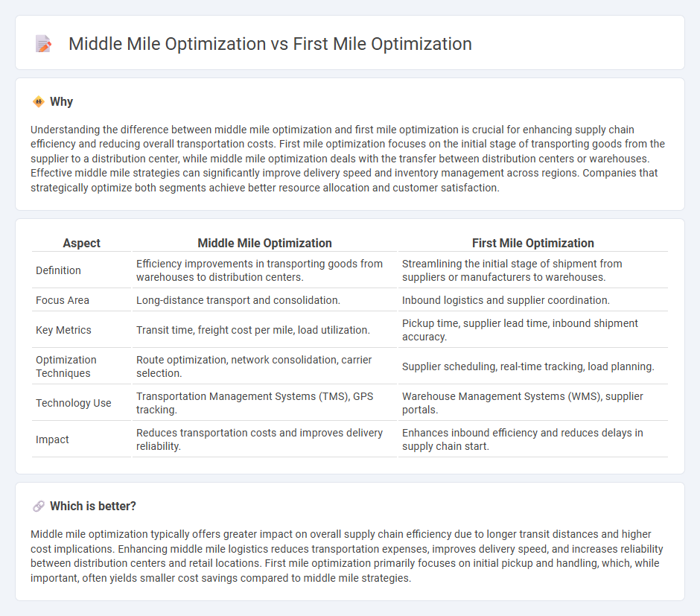Click cell 'Supplier scheduling, real-time tracking, load planning.'
This screenshot has height=616, width=700.
pos(533,366)
